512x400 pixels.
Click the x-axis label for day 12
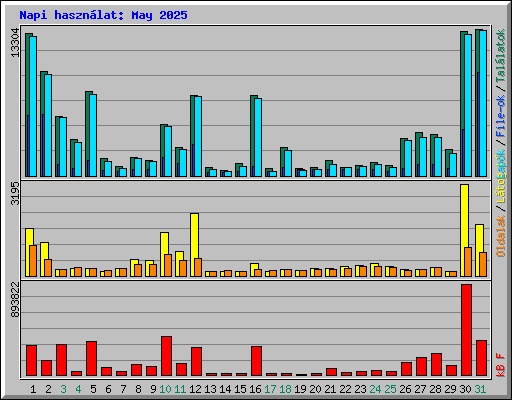click(x=195, y=389)
